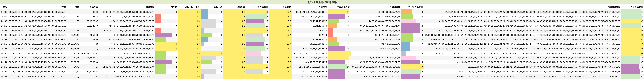Select period cell 26253
This screenshot has width=644, height=79.
(x=4, y=67)
